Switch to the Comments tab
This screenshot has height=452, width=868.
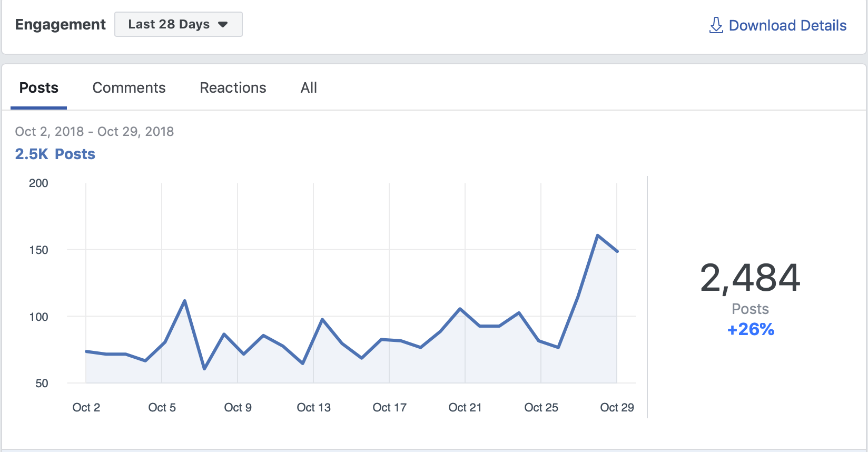129,87
